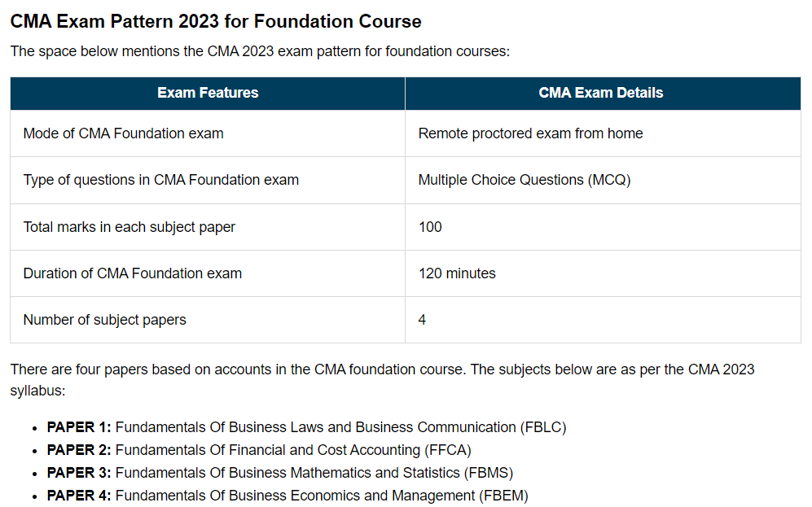Click the Multiple Choice Questions (MCQ) cell
Image resolution: width=812 pixels, height=507 pixels.
(525, 180)
